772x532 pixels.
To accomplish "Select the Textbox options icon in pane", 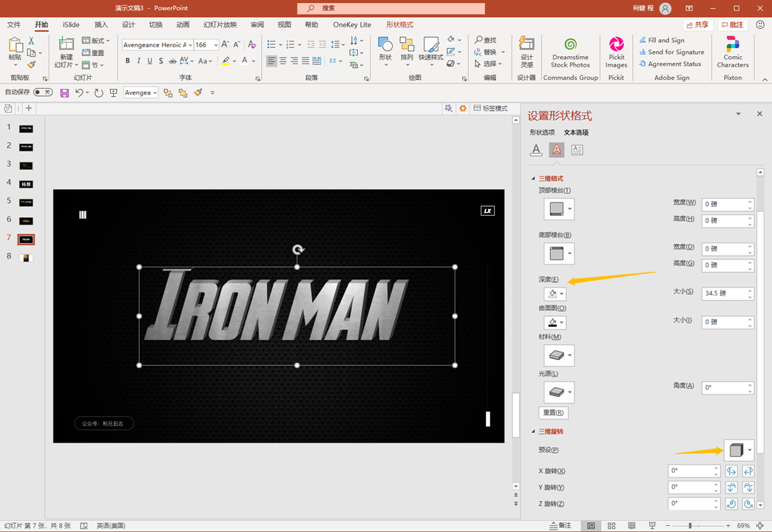I will coord(577,149).
